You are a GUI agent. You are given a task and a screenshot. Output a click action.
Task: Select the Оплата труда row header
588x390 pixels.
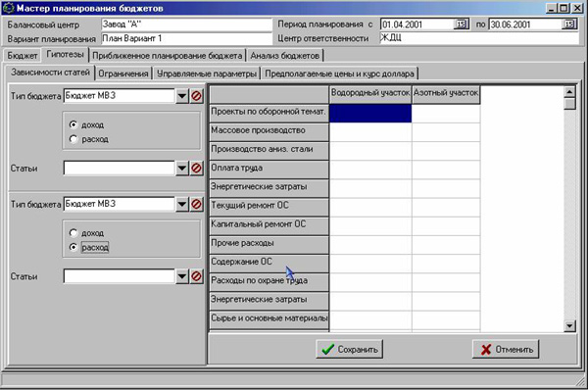pyautogui.click(x=269, y=170)
